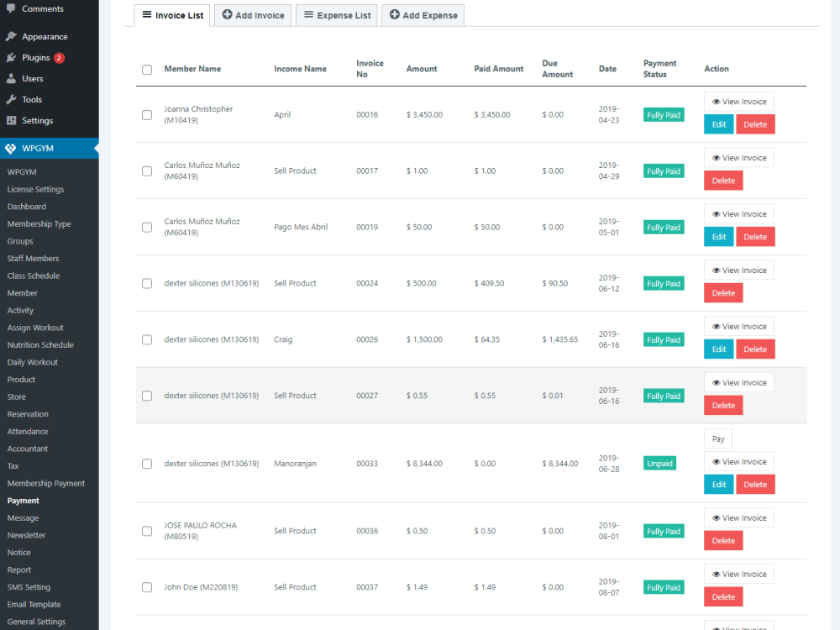Check the box for invoice 00017
Viewport: 840px width, 630px height.
[147, 171]
